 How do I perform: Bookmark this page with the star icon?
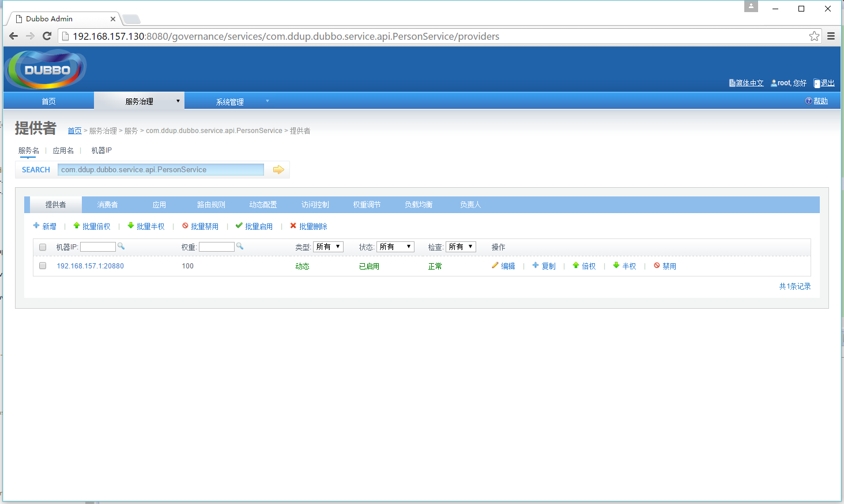point(814,36)
